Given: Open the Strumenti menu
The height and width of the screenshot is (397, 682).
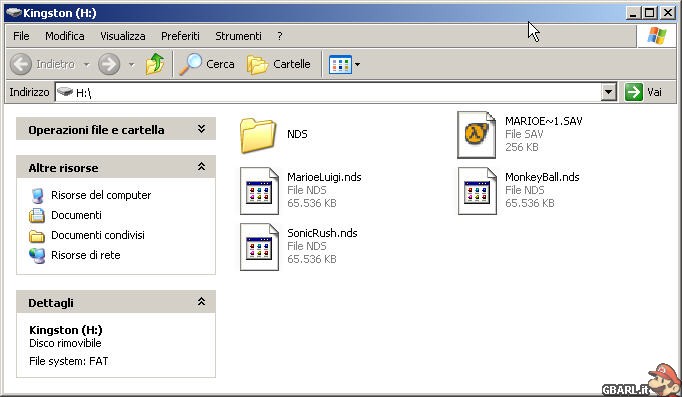Looking at the screenshot, I should [x=238, y=36].
